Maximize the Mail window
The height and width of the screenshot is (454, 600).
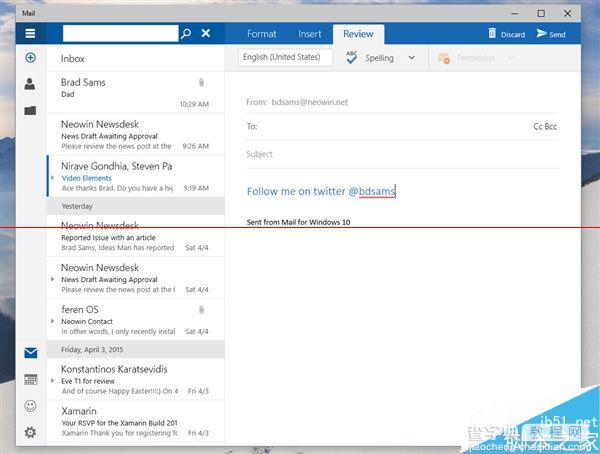541,13
